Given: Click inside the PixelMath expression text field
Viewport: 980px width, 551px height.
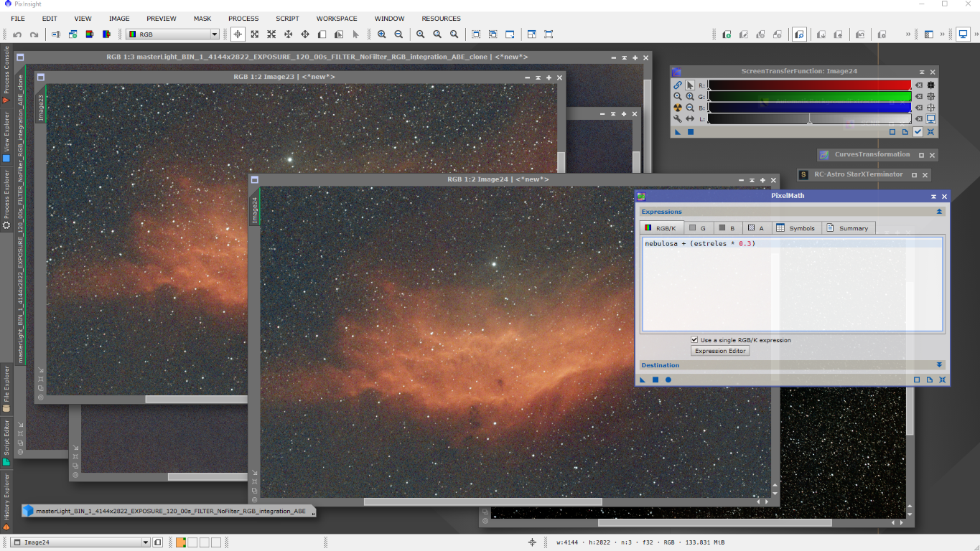Looking at the screenshot, I should [790, 287].
